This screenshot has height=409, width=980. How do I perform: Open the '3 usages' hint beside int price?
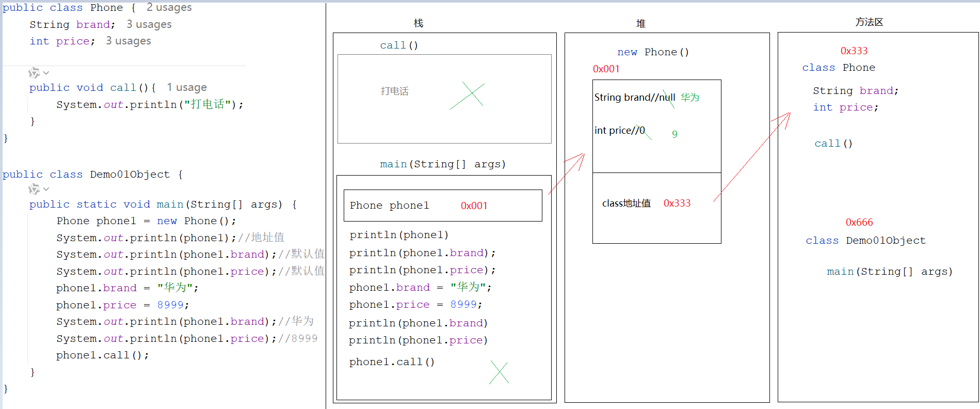coord(128,41)
